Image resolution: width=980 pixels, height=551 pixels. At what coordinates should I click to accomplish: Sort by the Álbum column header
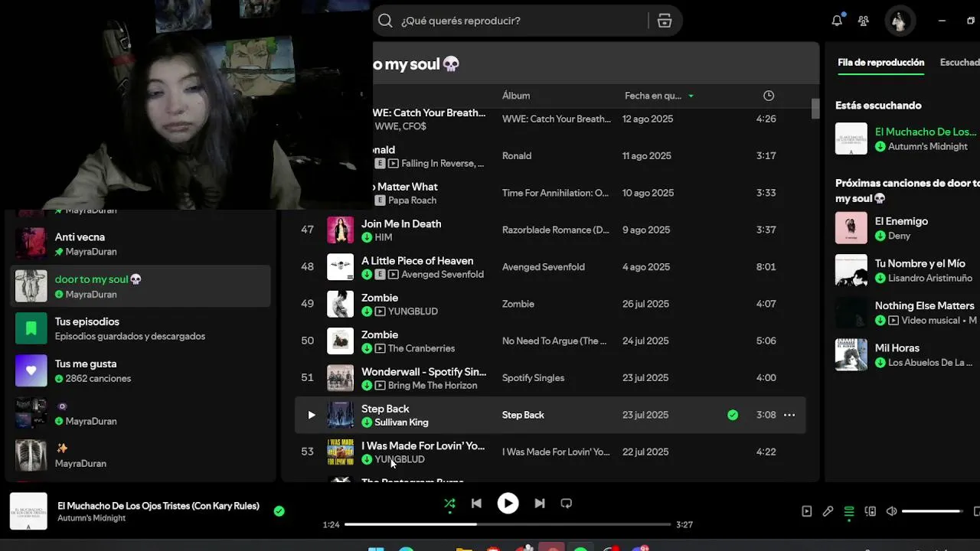click(516, 96)
